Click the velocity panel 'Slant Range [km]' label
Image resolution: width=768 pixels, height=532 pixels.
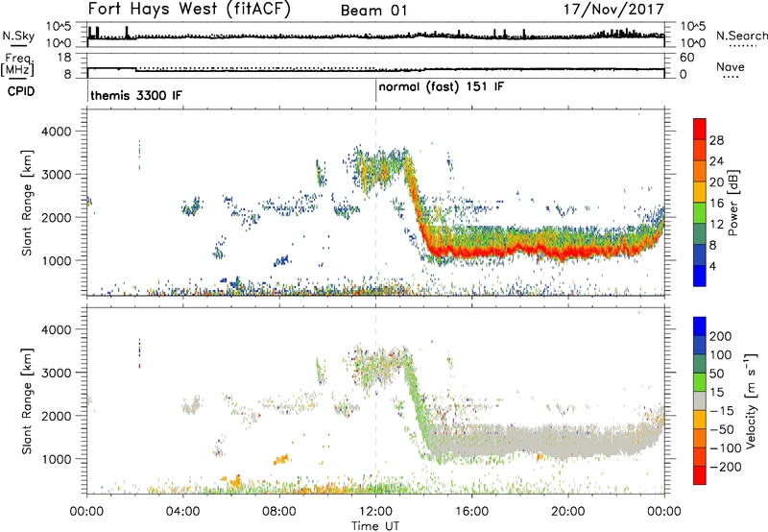coord(27,401)
